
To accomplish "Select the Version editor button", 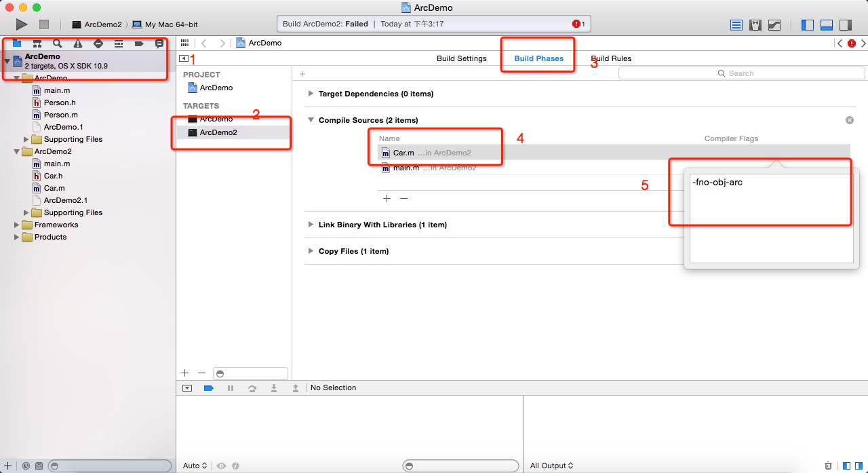I will pyautogui.click(x=774, y=25).
